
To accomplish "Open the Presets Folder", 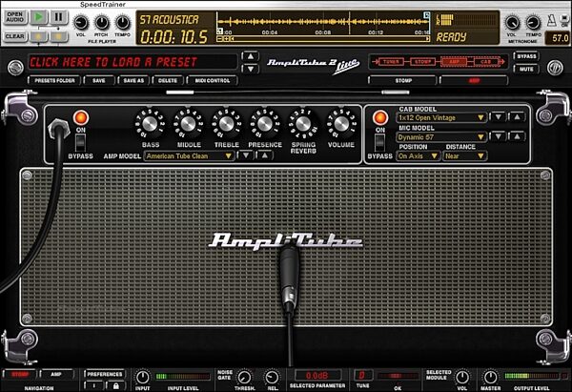I will tap(54, 80).
